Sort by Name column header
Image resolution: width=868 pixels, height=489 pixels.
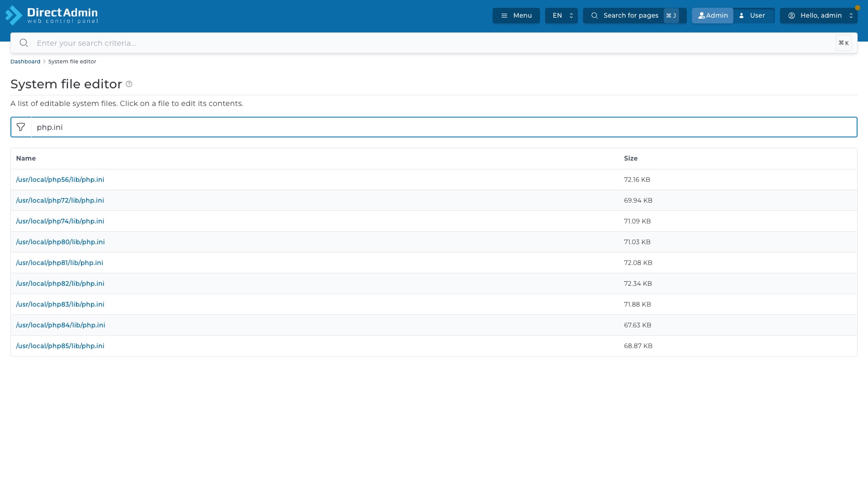pyautogui.click(x=26, y=158)
